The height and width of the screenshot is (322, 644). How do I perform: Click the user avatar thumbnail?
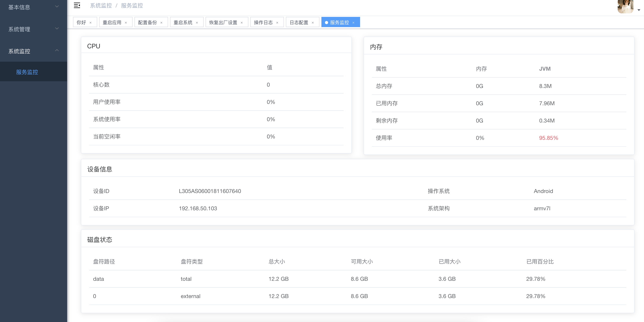click(x=625, y=6)
